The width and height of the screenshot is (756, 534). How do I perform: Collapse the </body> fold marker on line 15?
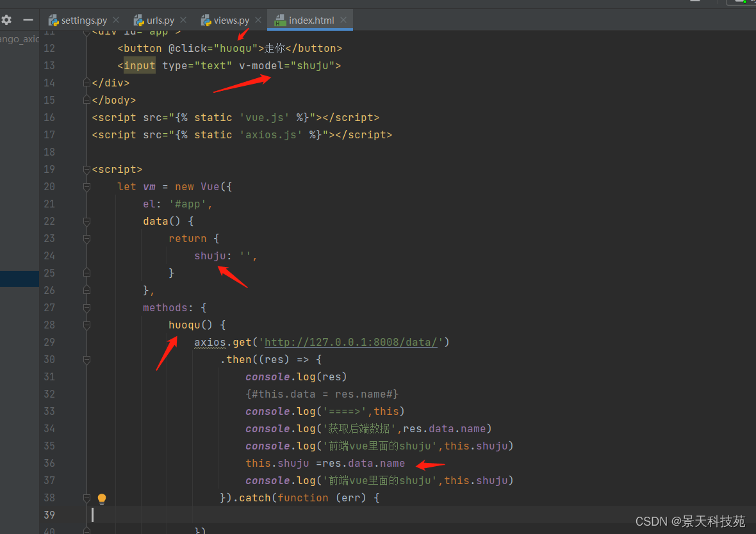(86, 101)
